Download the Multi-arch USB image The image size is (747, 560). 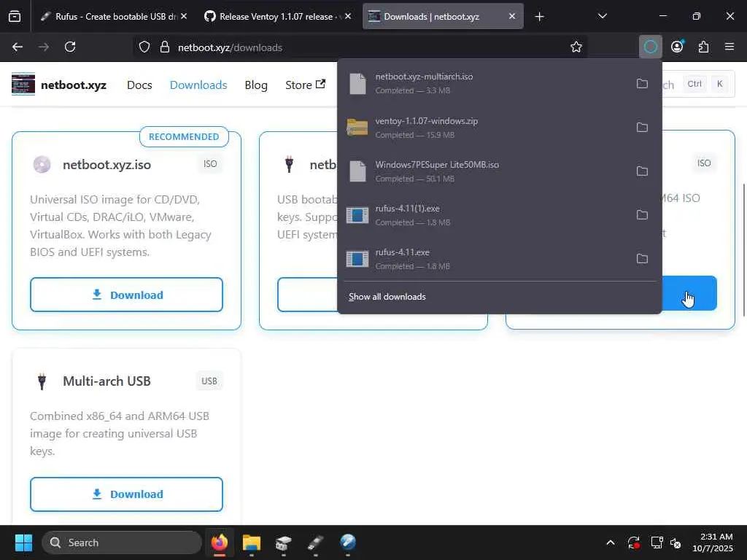tap(126, 494)
